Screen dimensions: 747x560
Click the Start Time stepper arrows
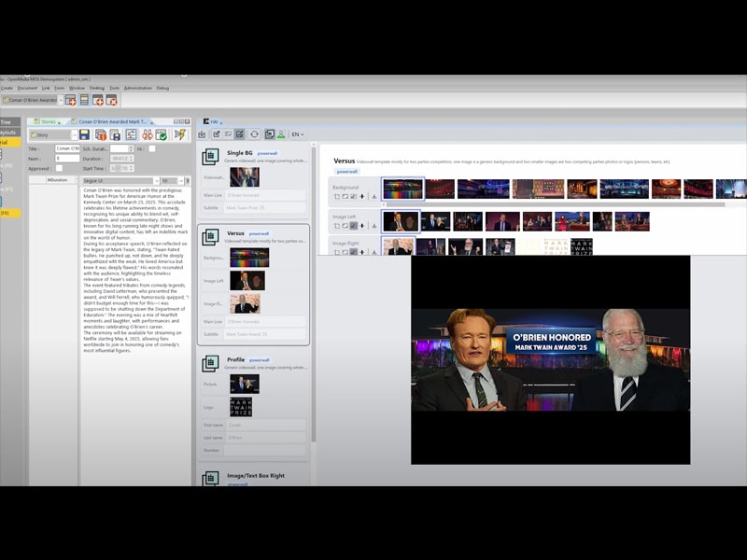click(x=132, y=168)
